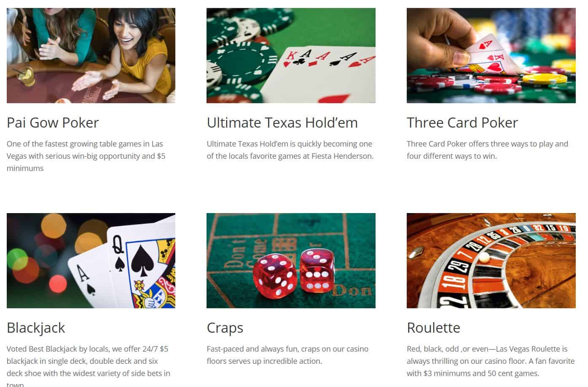Click the fast-paced craps description text
Screen dimensions: 588x387
[x=287, y=355]
